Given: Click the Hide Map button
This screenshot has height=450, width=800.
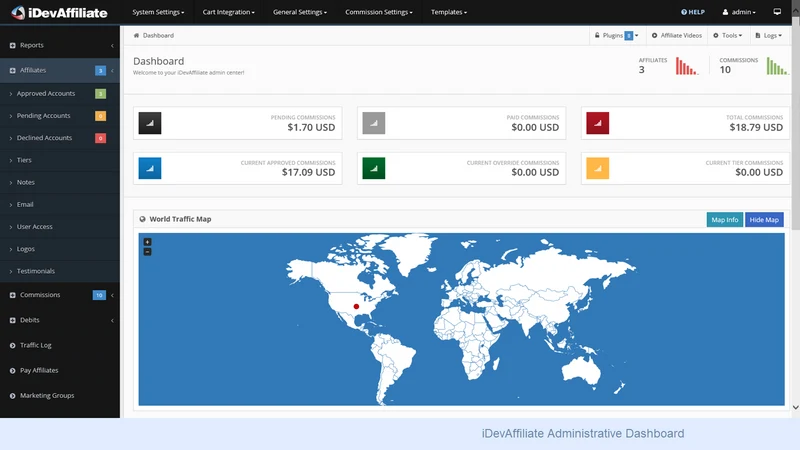Looking at the screenshot, I should [x=764, y=219].
